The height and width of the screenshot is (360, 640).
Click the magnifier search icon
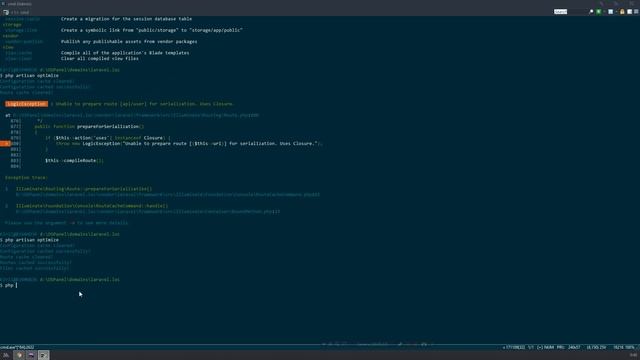pyautogui.click(x=591, y=12)
